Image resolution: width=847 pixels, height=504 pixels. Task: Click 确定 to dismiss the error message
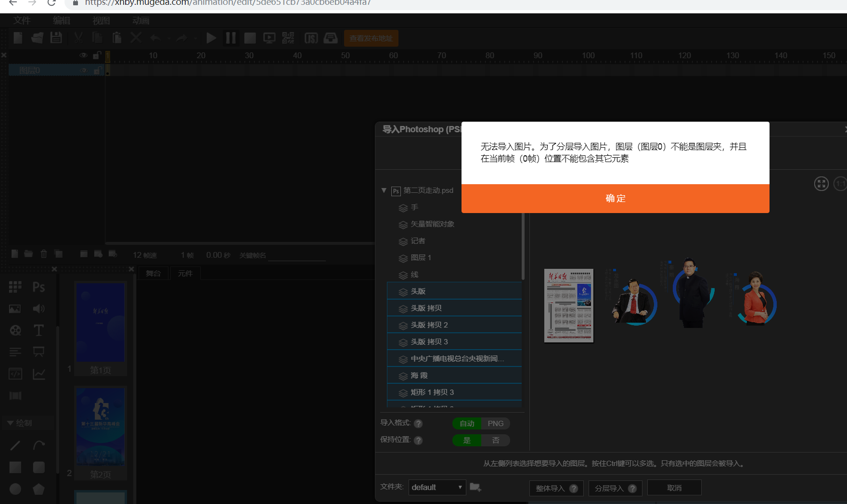coord(615,198)
